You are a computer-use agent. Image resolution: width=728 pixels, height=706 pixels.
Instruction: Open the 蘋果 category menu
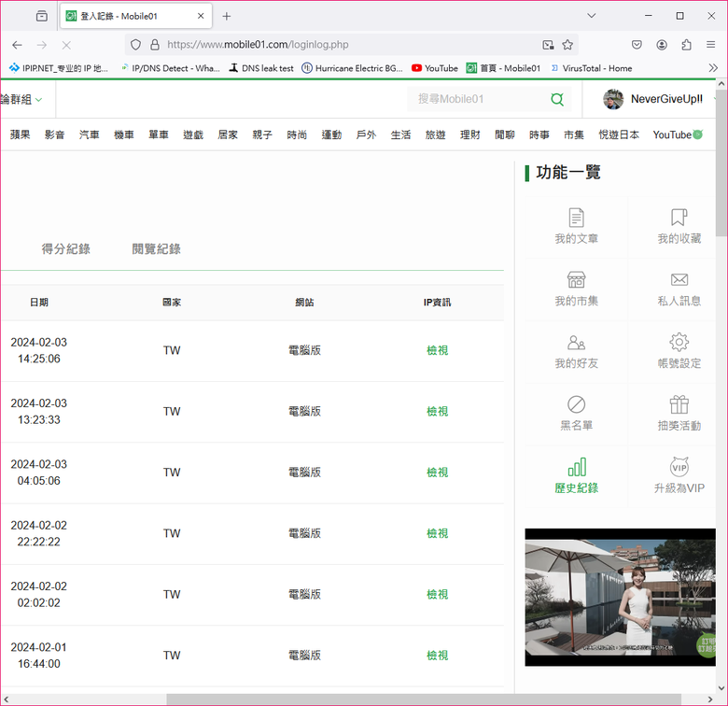coord(20,134)
